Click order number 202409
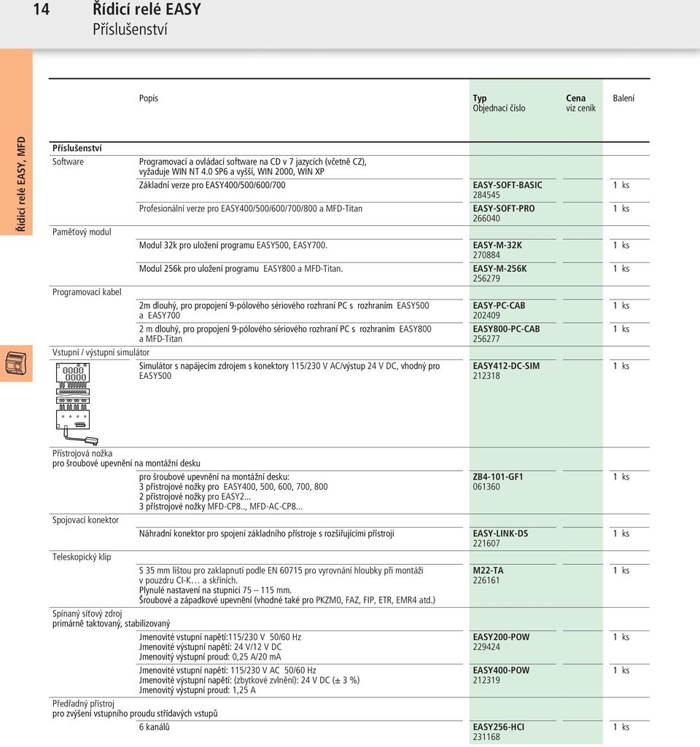This screenshot has width=700, height=747. coord(486,316)
